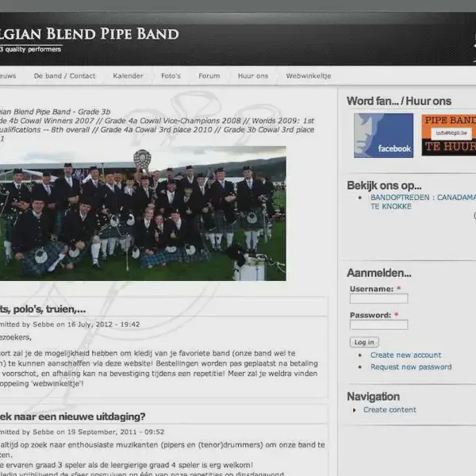Click into the Username field
Screen dimensions: 476x476
pyautogui.click(x=378, y=298)
